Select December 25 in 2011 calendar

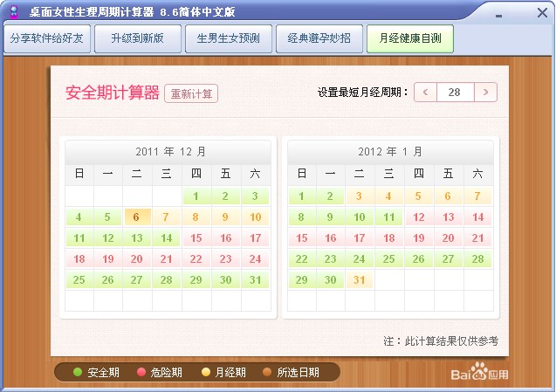click(79, 280)
